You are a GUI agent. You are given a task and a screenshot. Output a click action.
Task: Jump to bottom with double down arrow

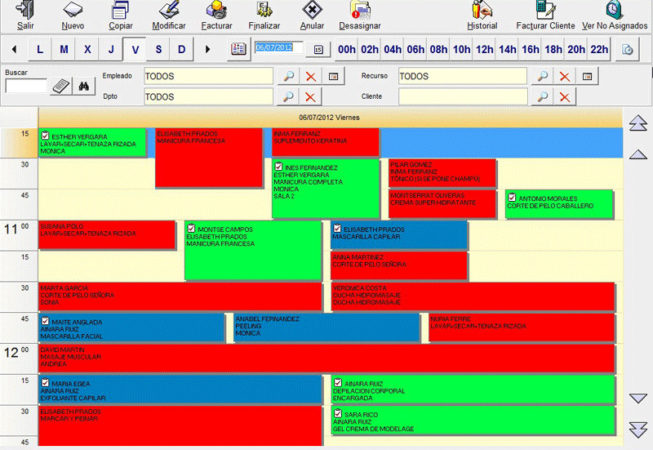click(638, 430)
